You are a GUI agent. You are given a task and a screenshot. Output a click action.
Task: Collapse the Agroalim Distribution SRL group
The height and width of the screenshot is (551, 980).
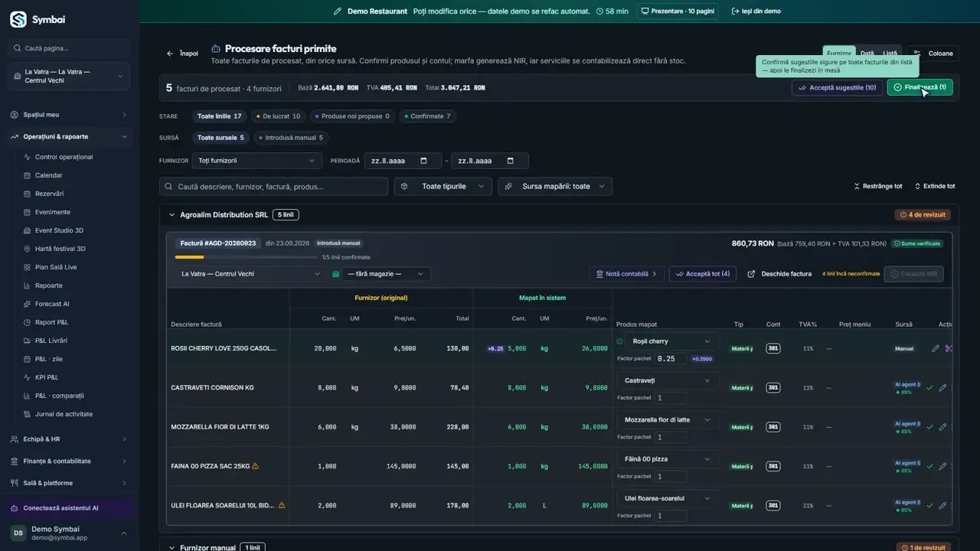point(171,215)
